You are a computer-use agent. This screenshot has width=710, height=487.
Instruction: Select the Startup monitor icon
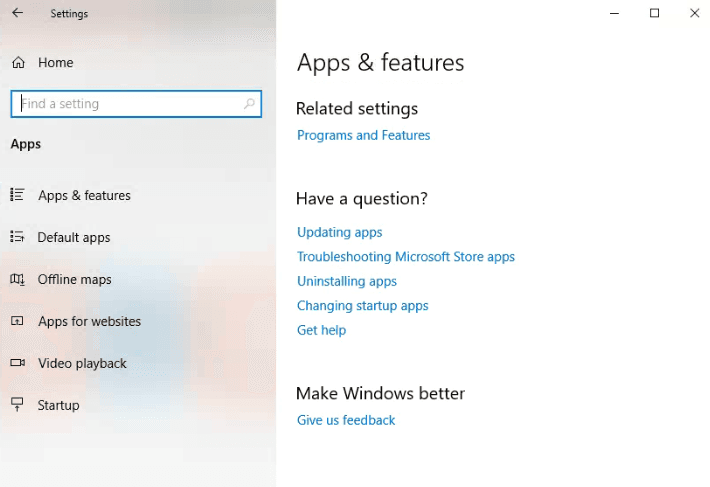coord(17,405)
